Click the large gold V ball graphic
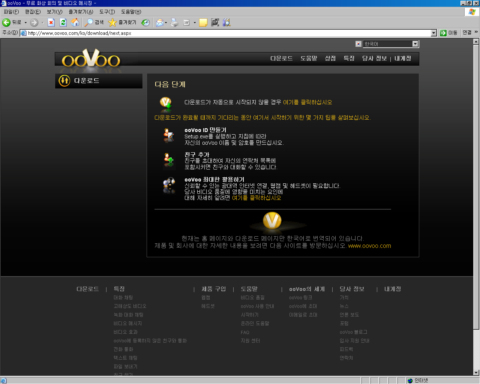The height and width of the screenshot is (384, 480). (x=272, y=221)
